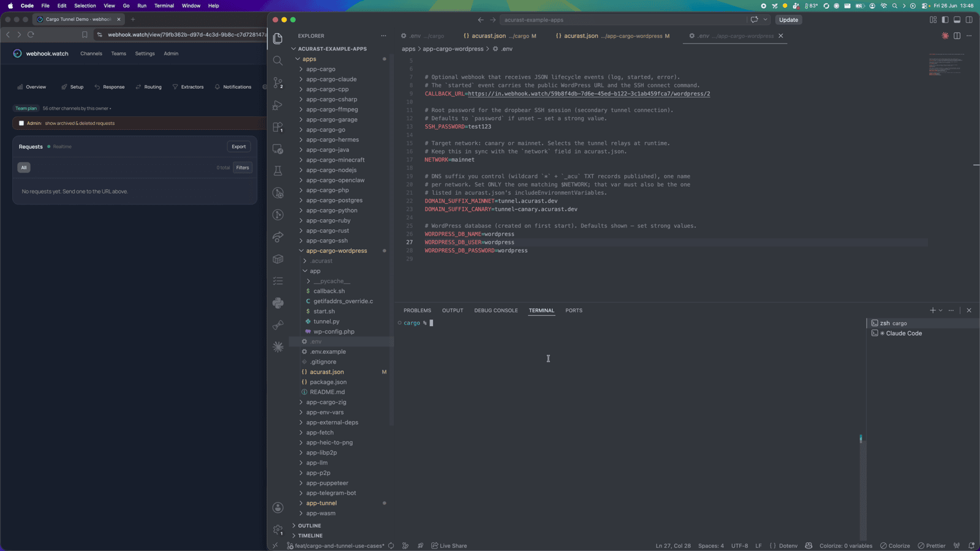Open Copilot chat icon in title bar

[x=754, y=20]
